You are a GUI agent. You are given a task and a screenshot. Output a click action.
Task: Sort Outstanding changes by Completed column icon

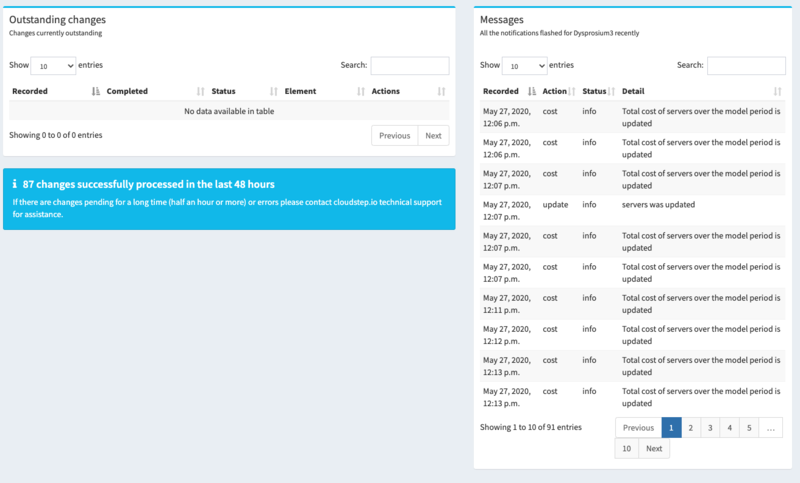point(201,91)
